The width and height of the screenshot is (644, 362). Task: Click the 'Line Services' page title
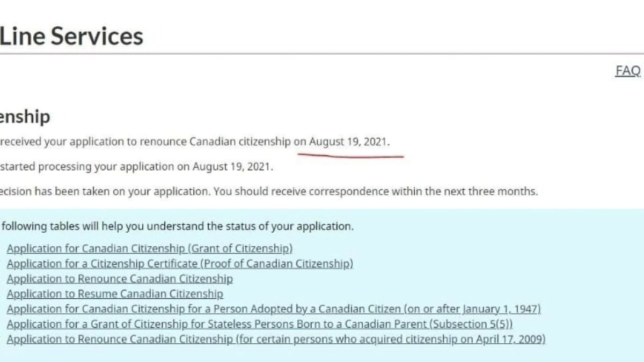pyautogui.click(x=71, y=36)
